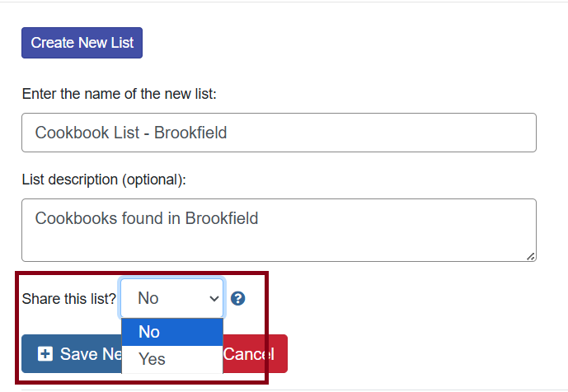
Task: Click the blue question mark help icon
Action: point(238,298)
